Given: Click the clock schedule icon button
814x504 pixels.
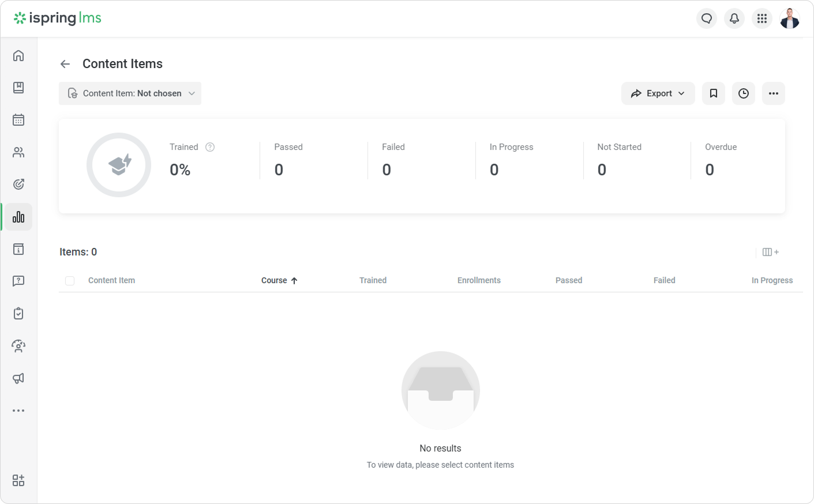Looking at the screenshot, I should pos(744,93).
